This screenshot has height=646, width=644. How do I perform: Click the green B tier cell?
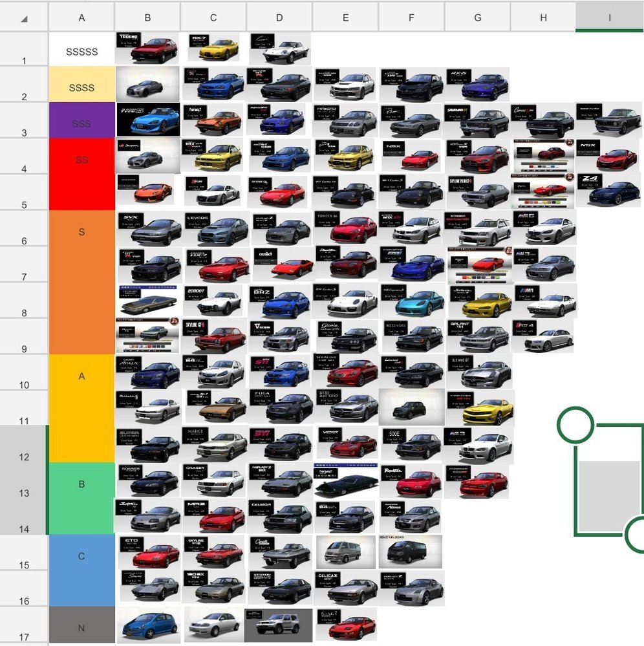point(81,498)
